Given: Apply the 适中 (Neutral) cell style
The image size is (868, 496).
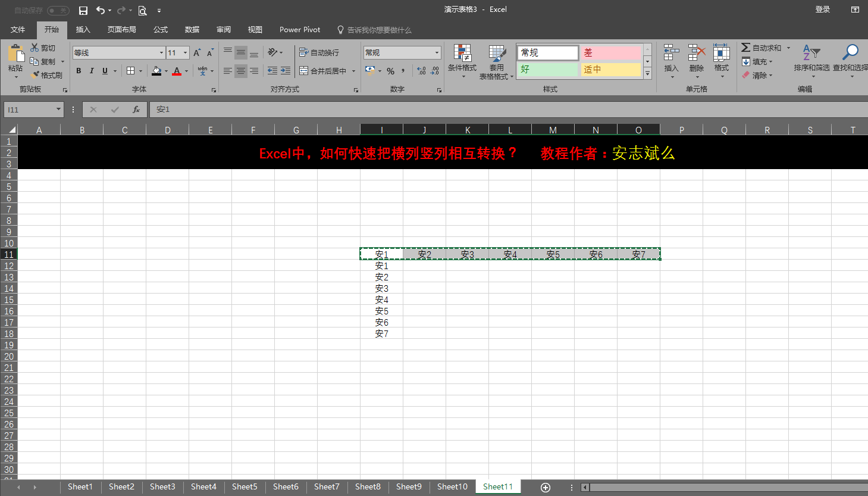Looking at the screenshot, I should point(610,70).
